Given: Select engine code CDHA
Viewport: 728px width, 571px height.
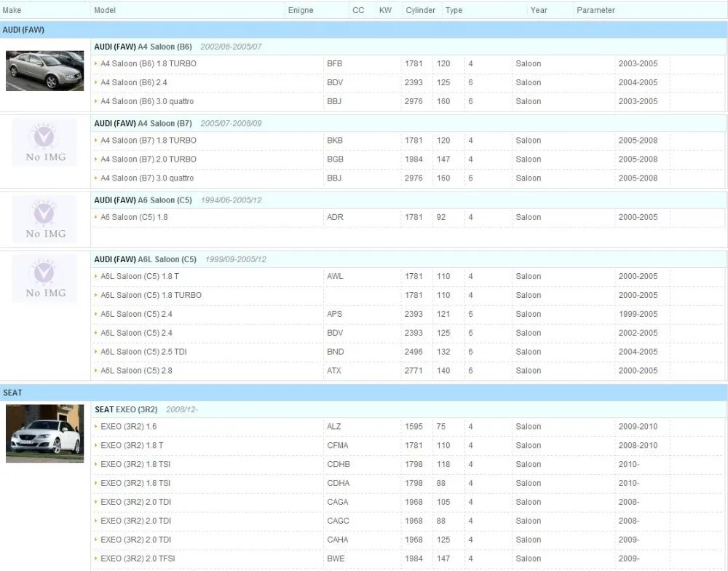Looking at the screenshot, I should [338, 483].
